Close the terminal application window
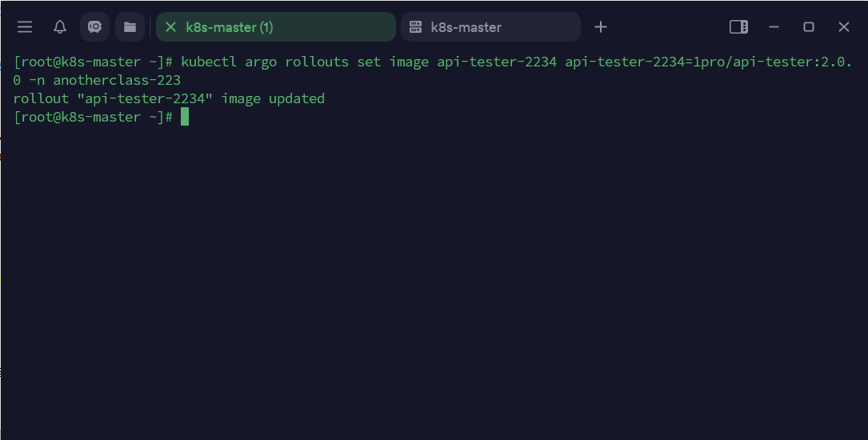Screen dimensions: 868x440 (844, 27)
